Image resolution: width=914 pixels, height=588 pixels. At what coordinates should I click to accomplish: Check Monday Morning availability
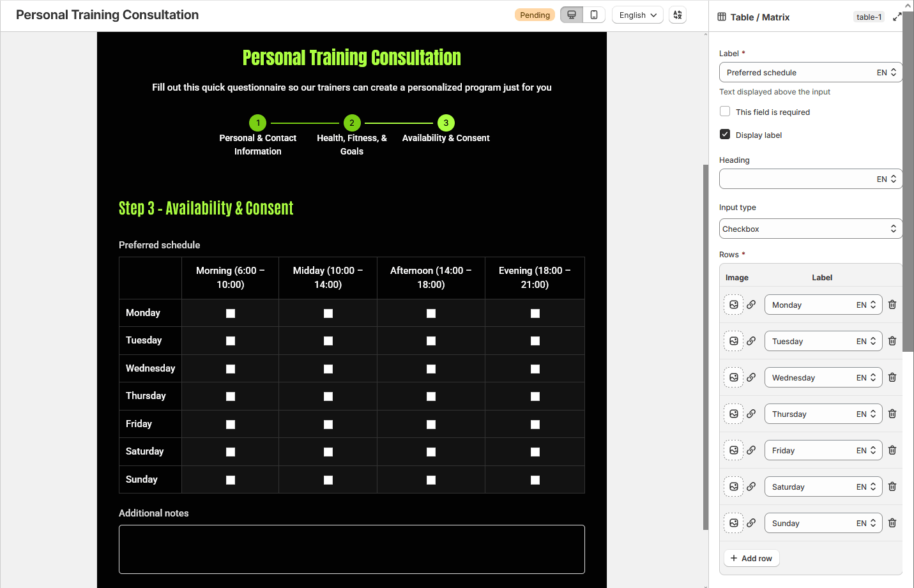tap(231, 313)
